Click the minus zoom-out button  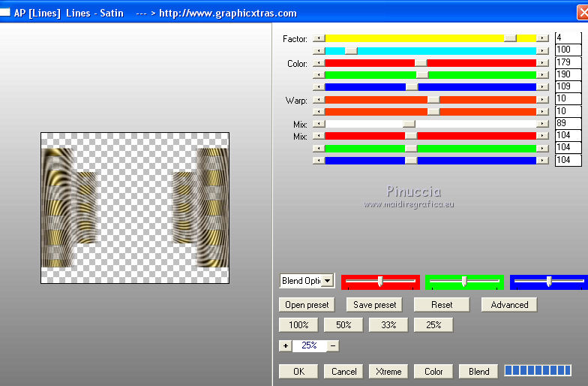point(333,345)
